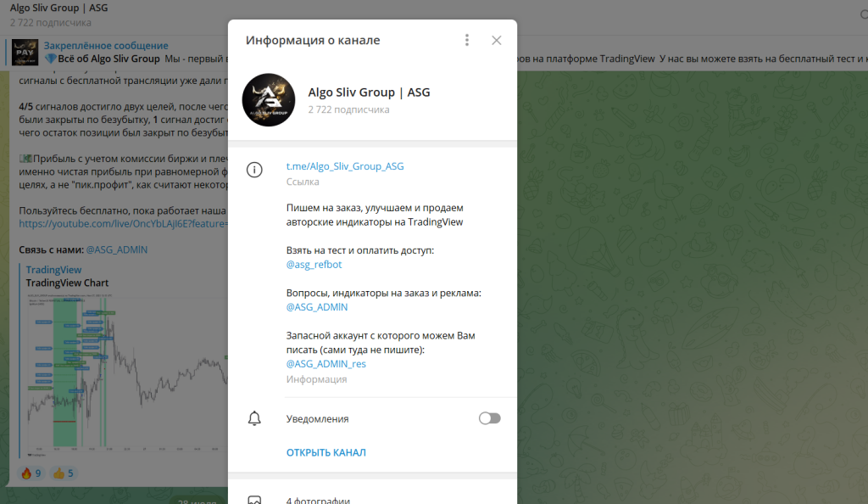Open the @ASG_ADMIN_res link

point(326,364)
